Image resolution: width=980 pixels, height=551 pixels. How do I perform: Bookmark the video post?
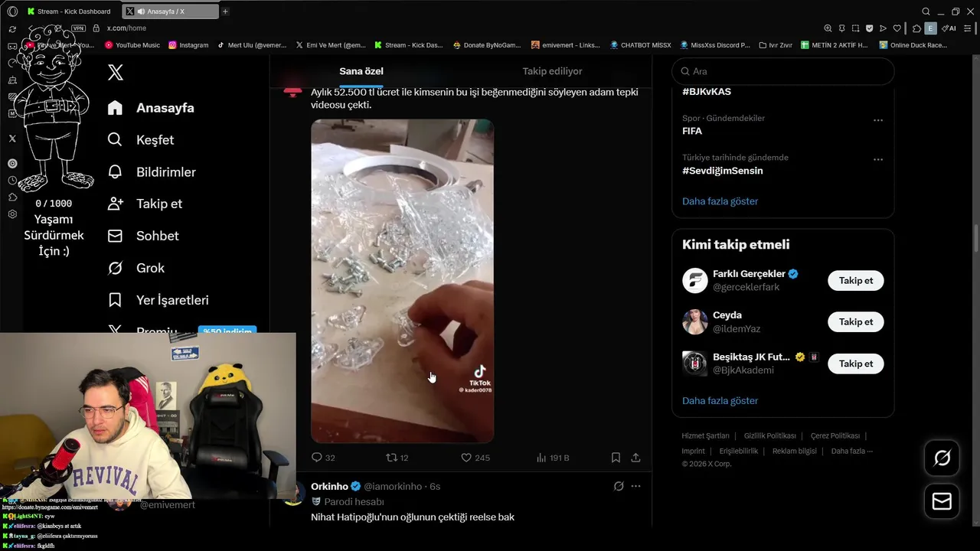pyautogui.click(x=616, y=458)
